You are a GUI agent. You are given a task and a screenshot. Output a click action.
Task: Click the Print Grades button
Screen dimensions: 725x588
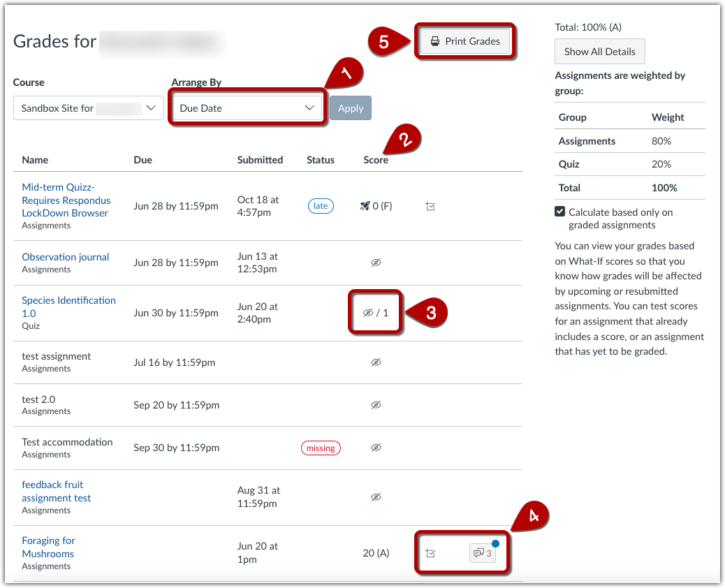coord(465,41)
